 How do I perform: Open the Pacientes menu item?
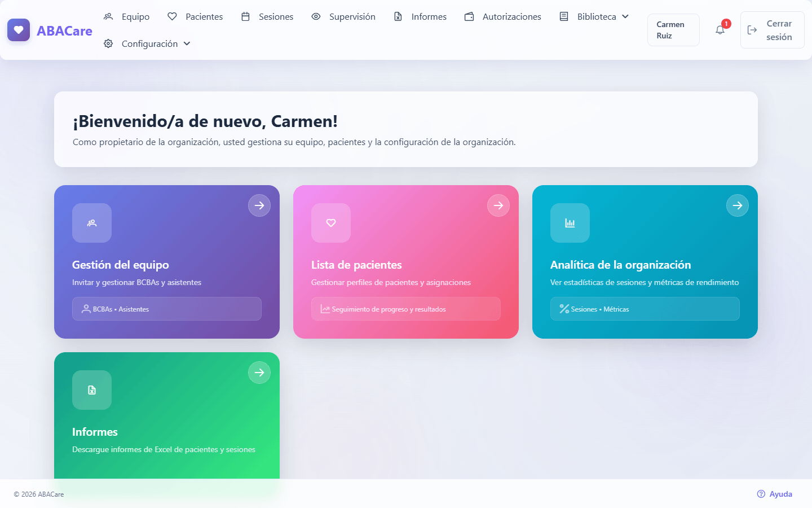[x=195, y=16]
